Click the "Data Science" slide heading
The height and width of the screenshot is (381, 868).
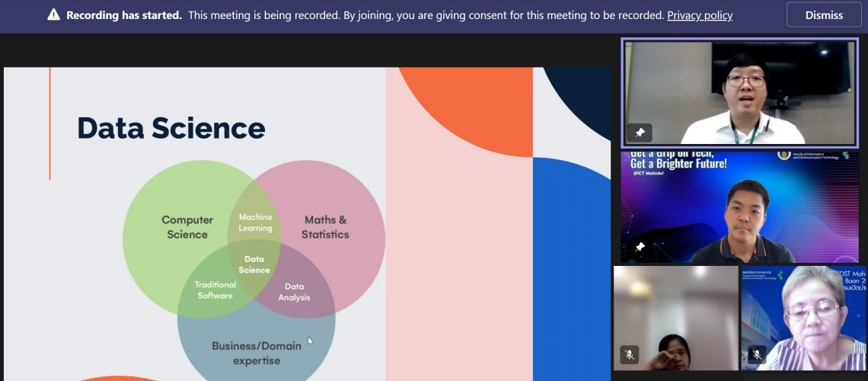click(171, 128)
